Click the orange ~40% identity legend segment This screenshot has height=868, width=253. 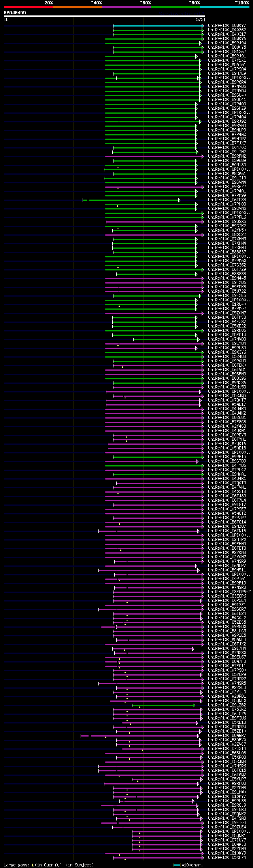77,7
